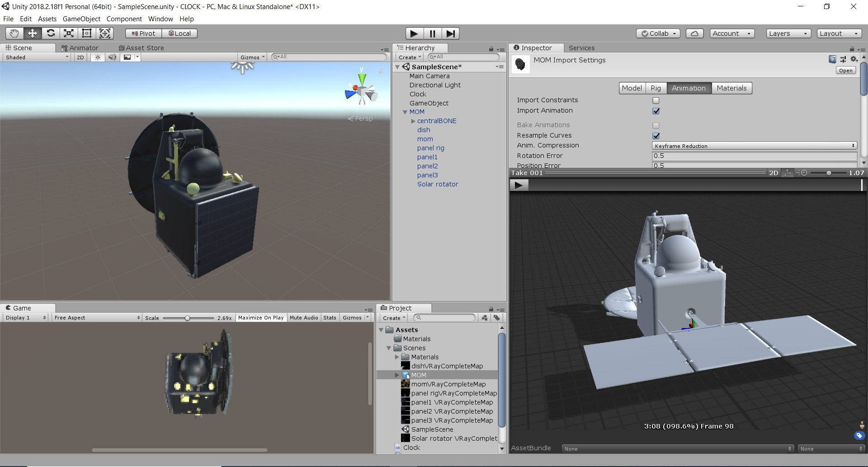Screen dimensions: 868x467
Task: Select the Rotate tool
Action: click(51, 33)
